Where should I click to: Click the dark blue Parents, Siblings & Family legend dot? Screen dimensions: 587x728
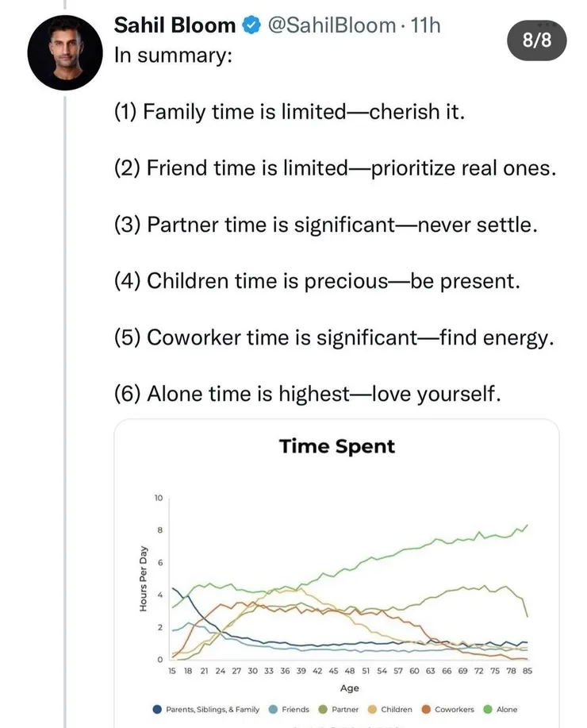pyautogui.click(x=157, y=709)
